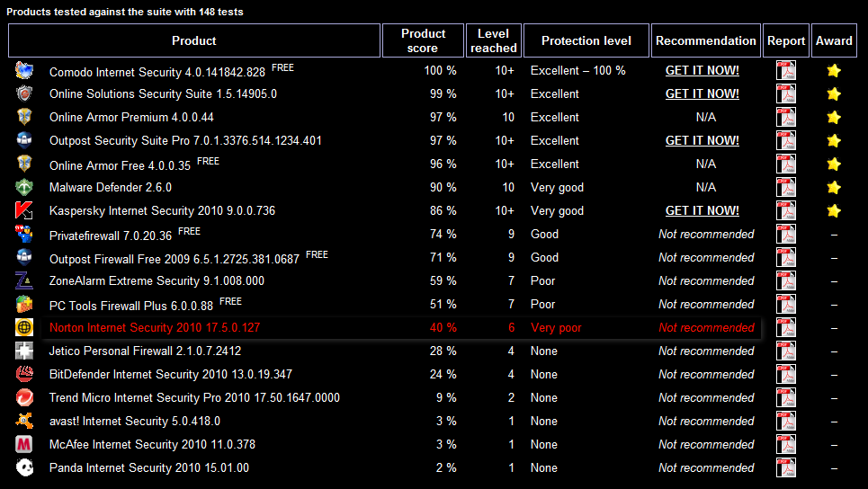Viewport: 868px width, 489px height.
Task: Click the award star for Online Armor Premium
Action: [x=834, y=117]
